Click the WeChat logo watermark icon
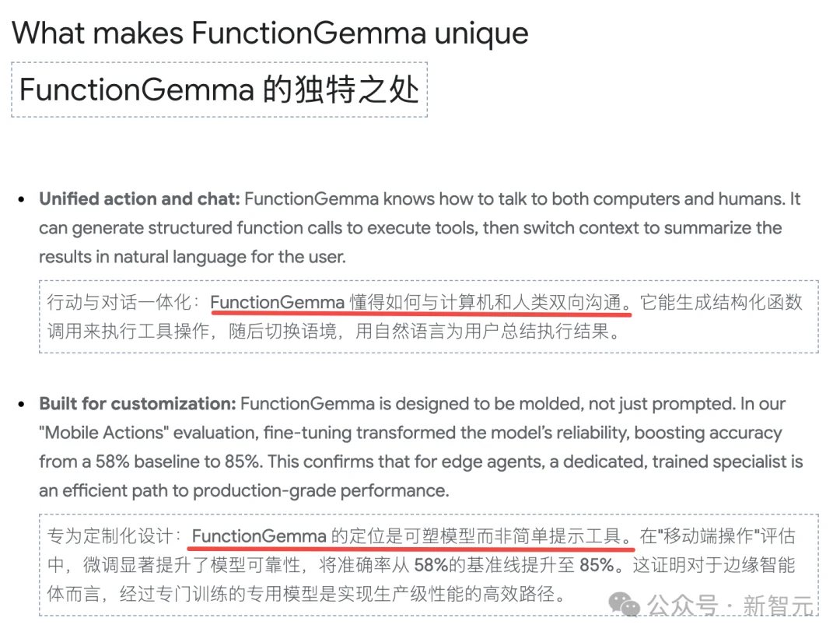Image resolution: width=840 pixels, height=639 pixels. (626, 603)
